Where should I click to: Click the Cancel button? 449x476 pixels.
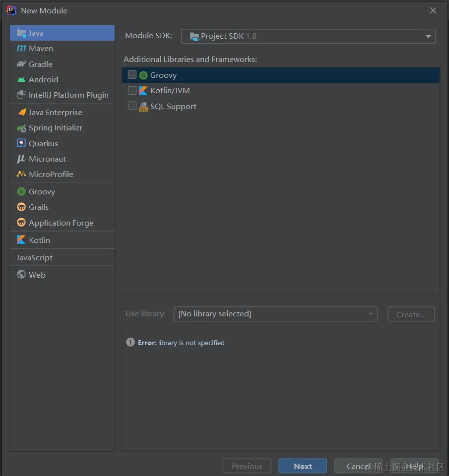pos(359,466)
